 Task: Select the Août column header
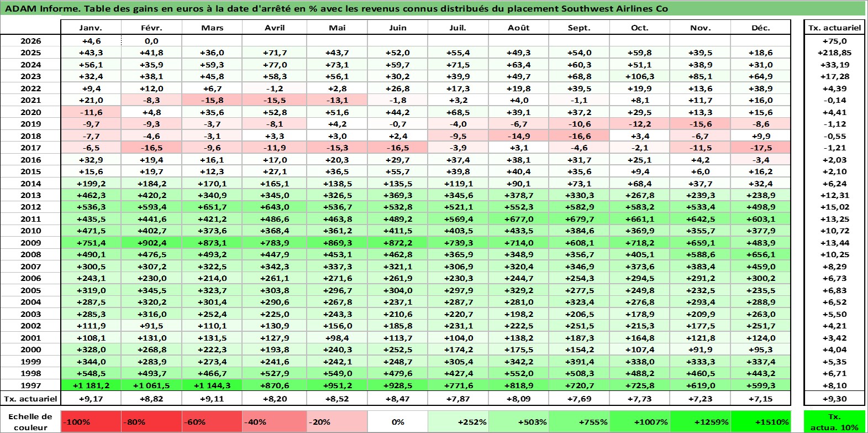[x=519, y=28]
